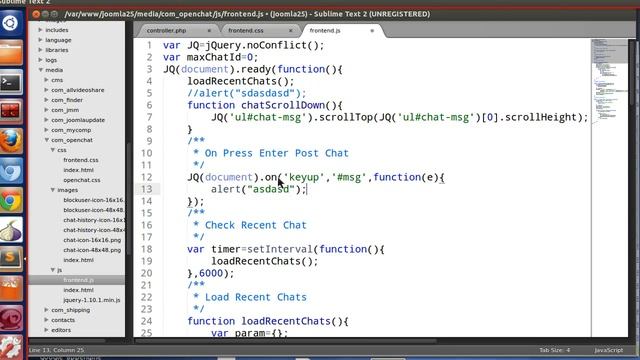Expand the com_jmm folder
Screen dimensions: 640x360
(x=47, y=110)
